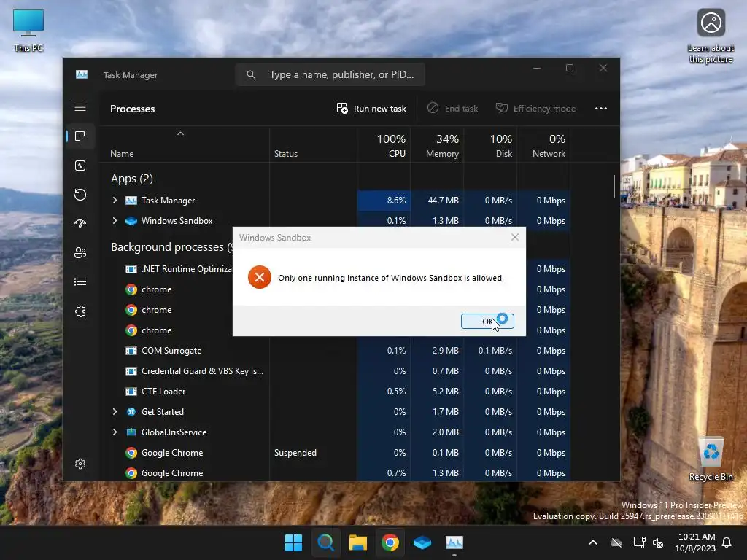The height and width of the screenshot is (560, 747).
Task: Select the Processes page icon in sidebar
Action: click(80, 136)
